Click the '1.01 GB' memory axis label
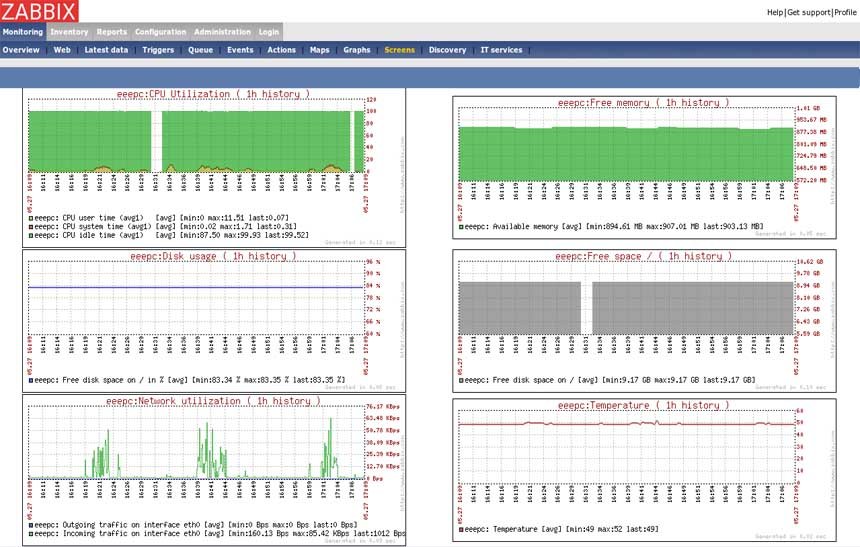860x547 pixels. 808,108
